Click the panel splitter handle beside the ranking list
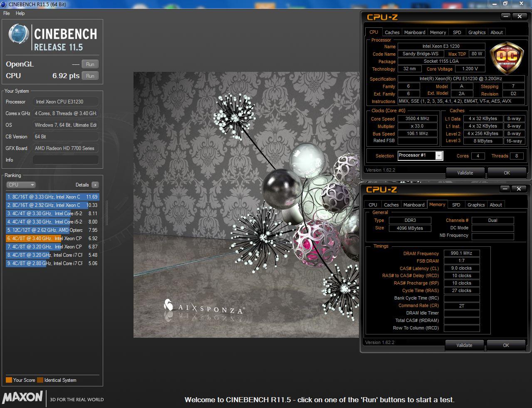 pos(106,213)
